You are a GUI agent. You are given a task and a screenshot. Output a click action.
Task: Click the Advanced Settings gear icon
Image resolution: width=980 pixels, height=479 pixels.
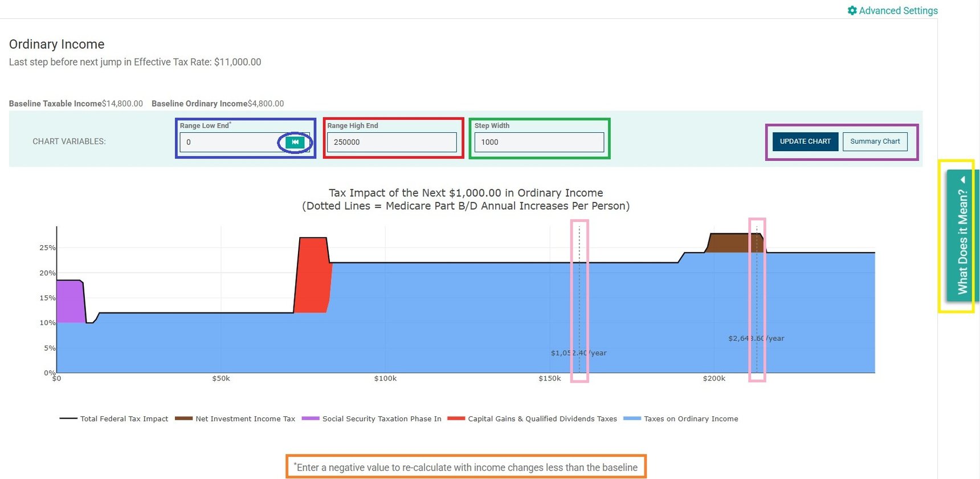pyautogui.click(x=852, y=11)
